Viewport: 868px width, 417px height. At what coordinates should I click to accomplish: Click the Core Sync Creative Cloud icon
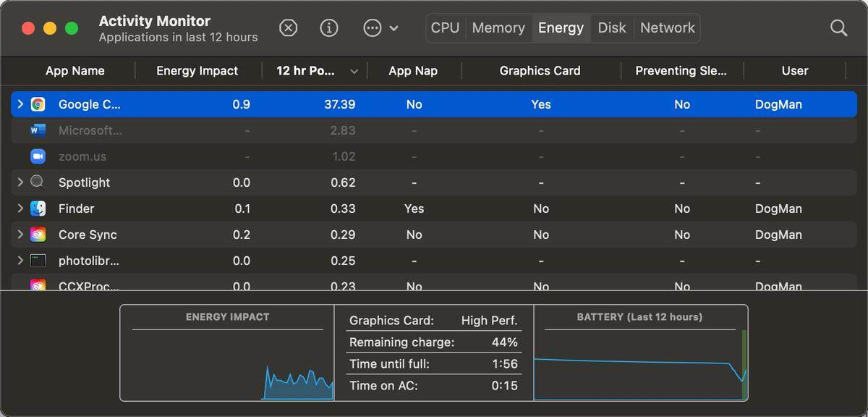tap(38, 235)
